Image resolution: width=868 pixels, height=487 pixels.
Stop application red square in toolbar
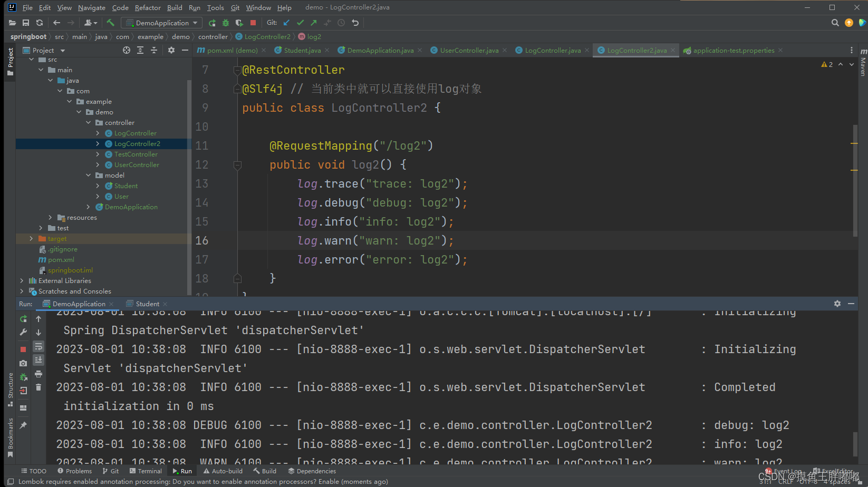coord(253,23)
